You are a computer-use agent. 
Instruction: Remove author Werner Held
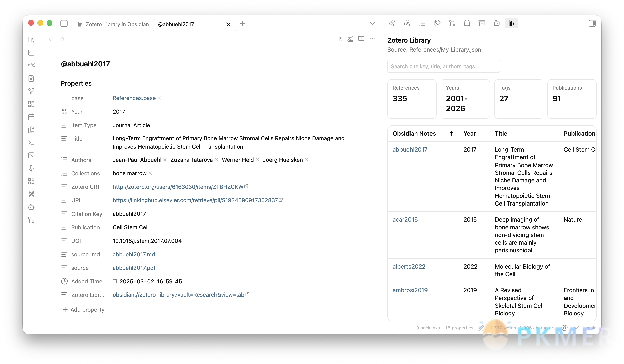[258, 160]
